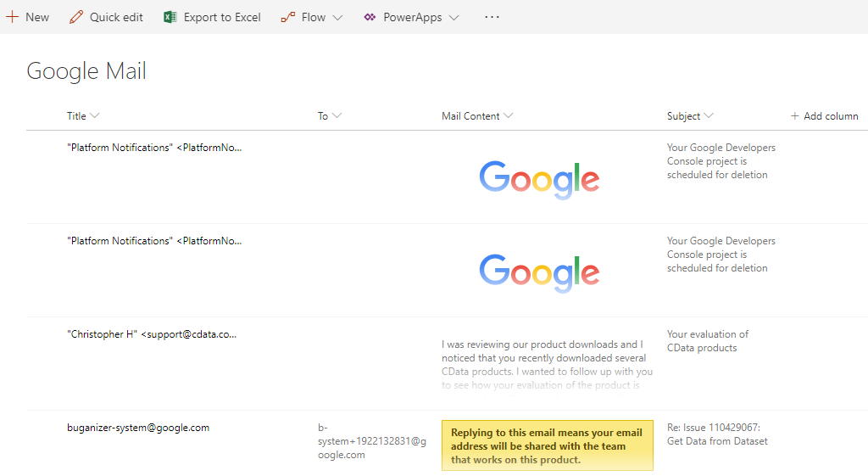The height and width of the screenshot is (476, 868).
Task: Click the second Google logo thumbnail
Action: tap(539, 272)
